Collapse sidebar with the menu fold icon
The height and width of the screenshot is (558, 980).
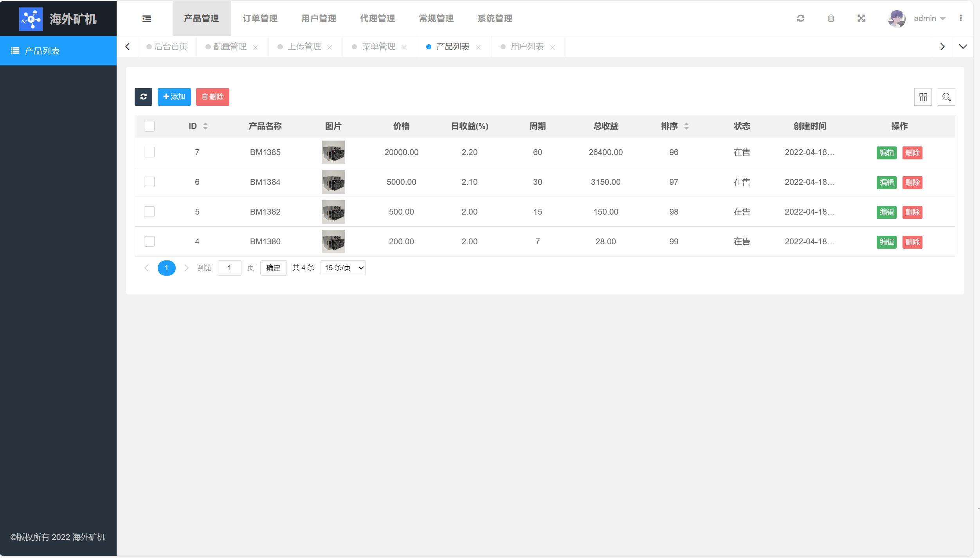pos(146,18)
